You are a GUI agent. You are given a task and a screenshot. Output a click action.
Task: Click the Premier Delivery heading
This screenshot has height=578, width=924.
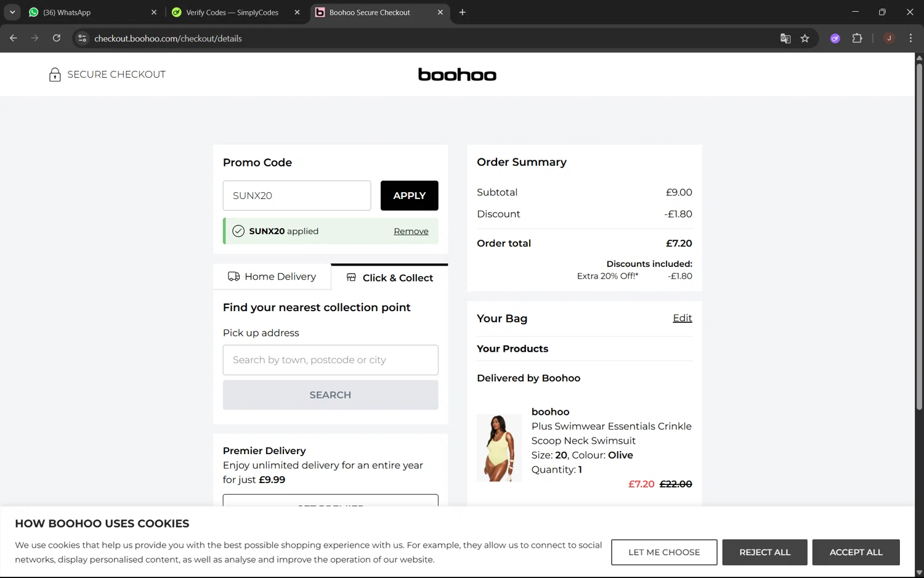[x=264, y=451]
